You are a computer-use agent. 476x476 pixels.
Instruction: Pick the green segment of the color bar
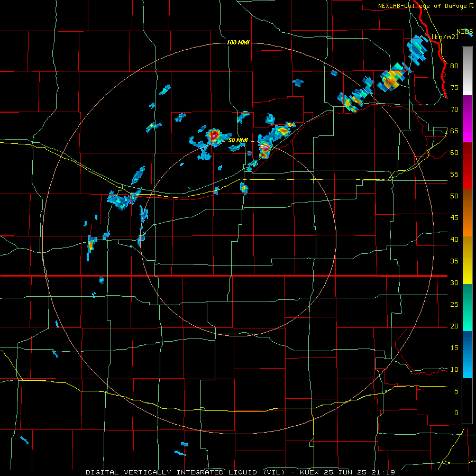[467, 307]
